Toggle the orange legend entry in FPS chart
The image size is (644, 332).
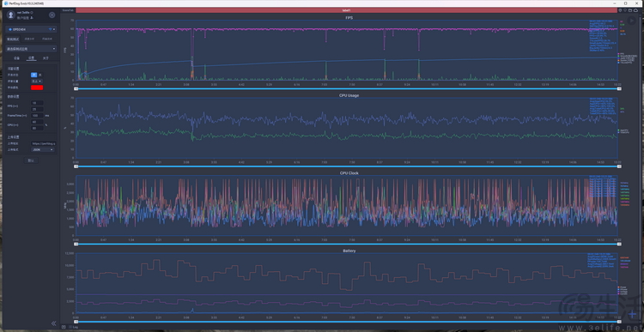coord(626,60)
